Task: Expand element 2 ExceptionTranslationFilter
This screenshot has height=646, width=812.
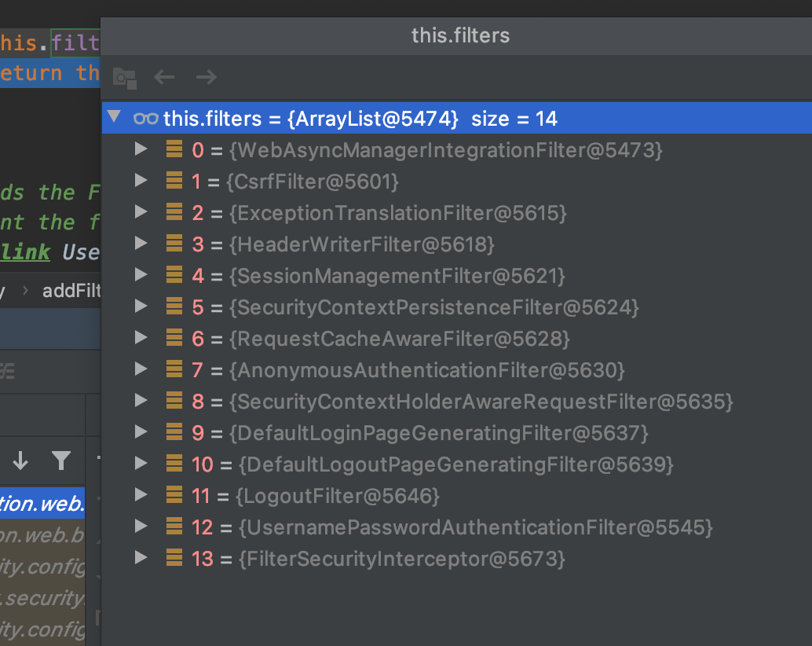Action: [x=141, y=212]
